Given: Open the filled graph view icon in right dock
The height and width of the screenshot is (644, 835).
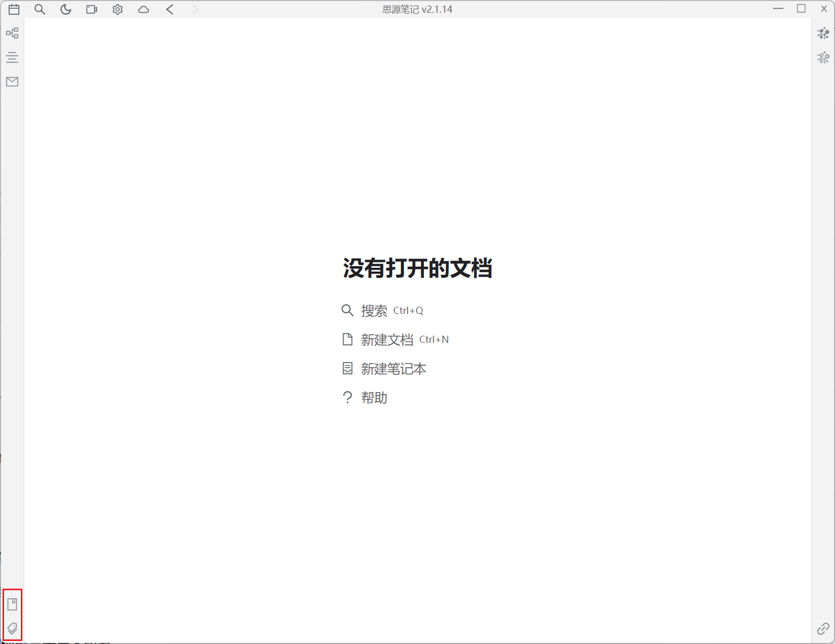Looking at the screenshot, I should click(823, 34).
